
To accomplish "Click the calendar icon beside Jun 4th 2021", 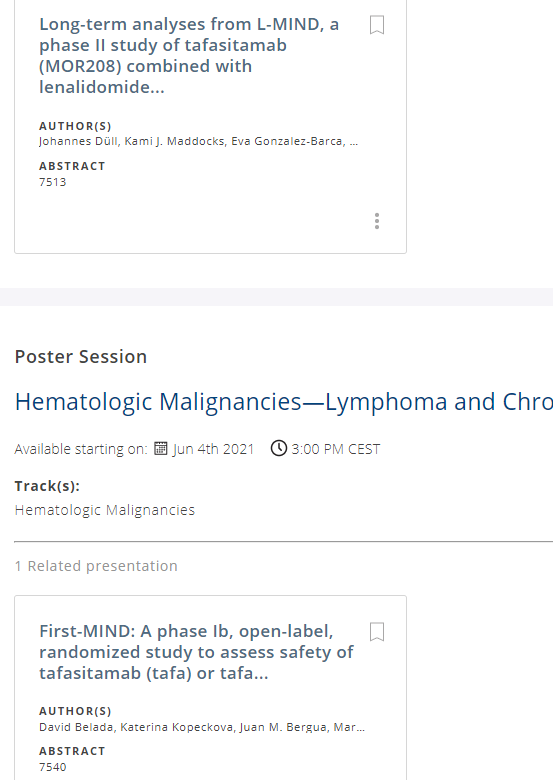I will [x=160, y=448].
